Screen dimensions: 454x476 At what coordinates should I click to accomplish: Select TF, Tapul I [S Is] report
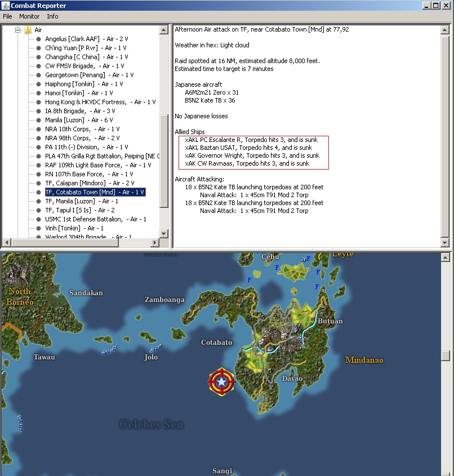[80, 210]
